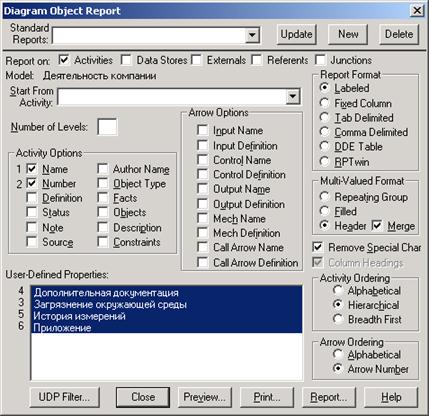Select DDE Table report format
This screenshot has height=416, width=429.
pos(324,146)
